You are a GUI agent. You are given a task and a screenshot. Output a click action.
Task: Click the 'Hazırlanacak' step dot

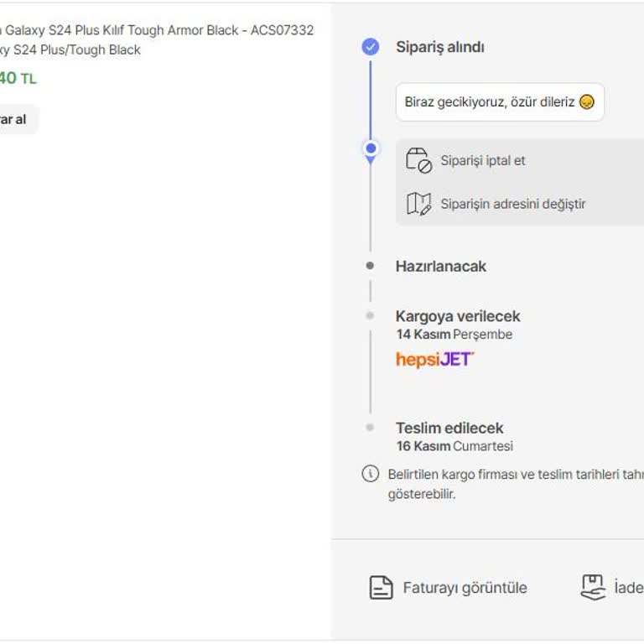tap(370, 266)
